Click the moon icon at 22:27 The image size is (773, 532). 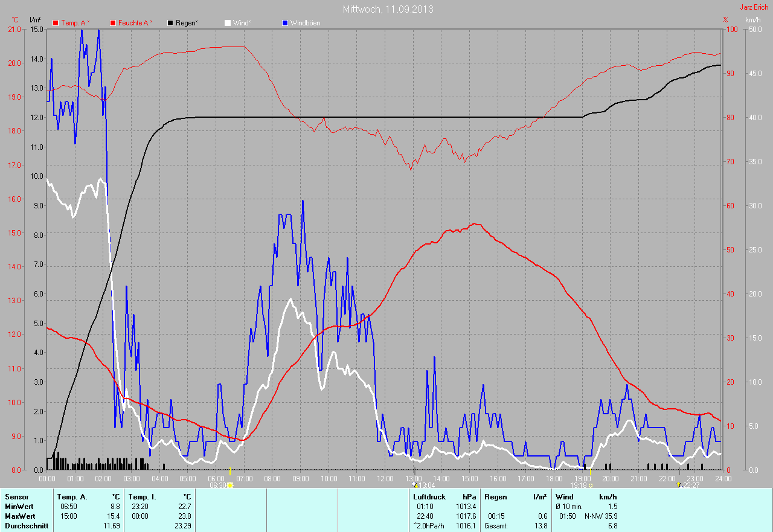pyautogui.click(x=679, y=484)
